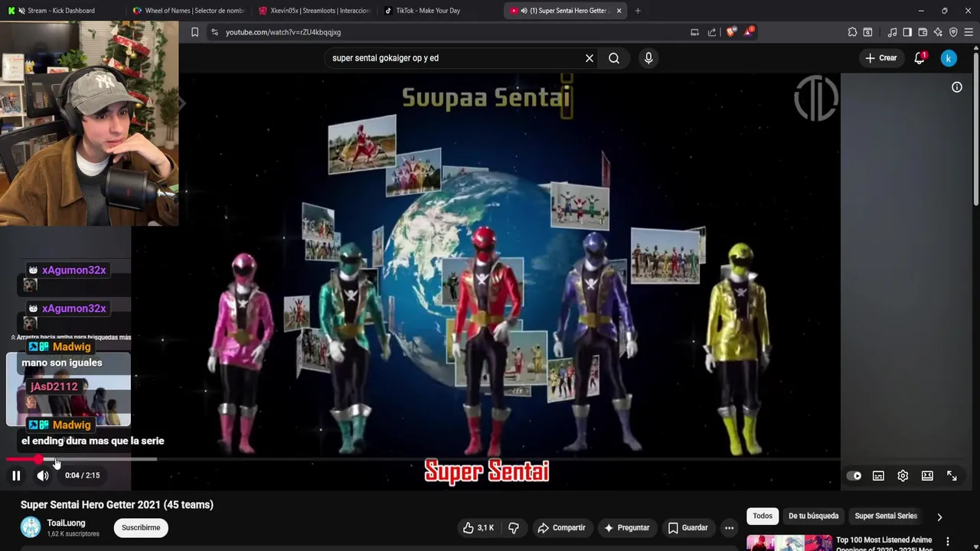Switch to Wheel of Names tab
The height and width of the screenshot is (551, 980).
click(188, 11)
